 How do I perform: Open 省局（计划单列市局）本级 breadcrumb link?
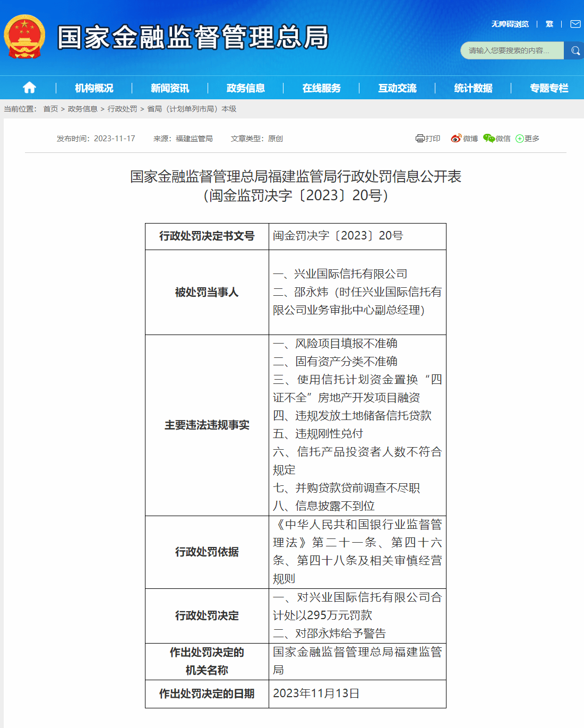click(192, 109)
